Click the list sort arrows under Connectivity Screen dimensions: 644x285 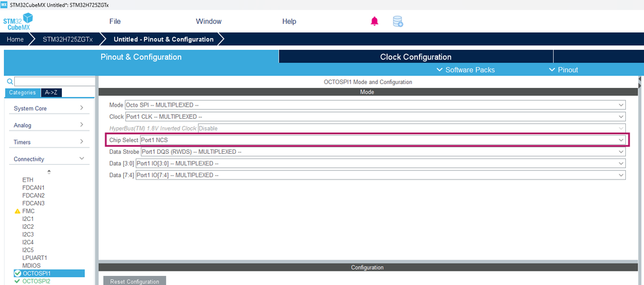[49, 171]
